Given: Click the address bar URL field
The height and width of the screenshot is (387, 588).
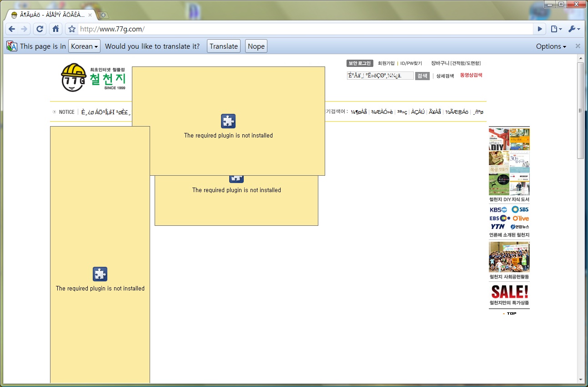Looking at the screenshot, I should pos(305,29).
